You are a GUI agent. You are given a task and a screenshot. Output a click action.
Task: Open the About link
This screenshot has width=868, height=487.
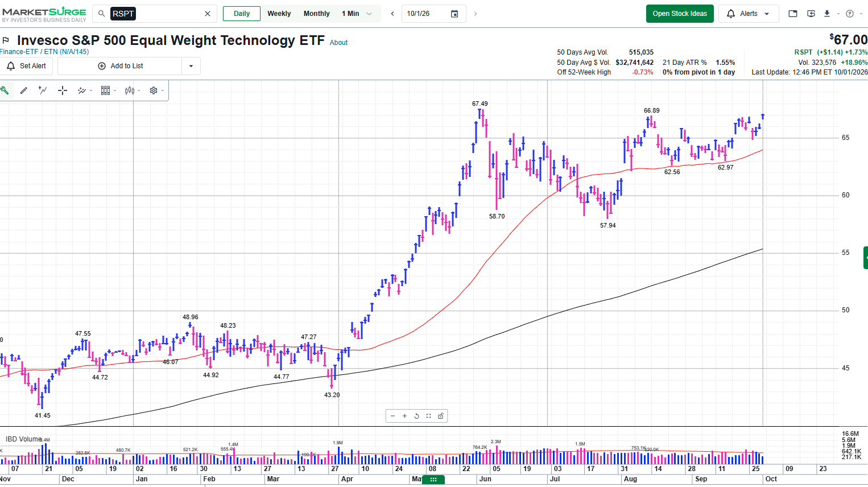(x=338, y=43)
